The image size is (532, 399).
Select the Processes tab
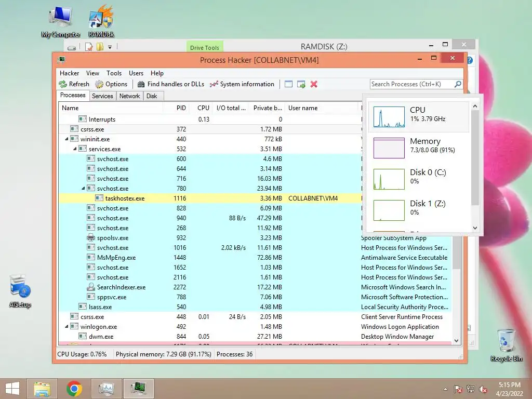pyautogui.click(x=73, y=96)
